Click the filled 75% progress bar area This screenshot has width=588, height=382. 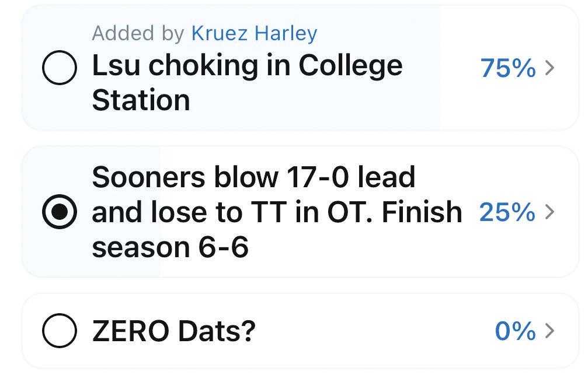pos(350,111)
